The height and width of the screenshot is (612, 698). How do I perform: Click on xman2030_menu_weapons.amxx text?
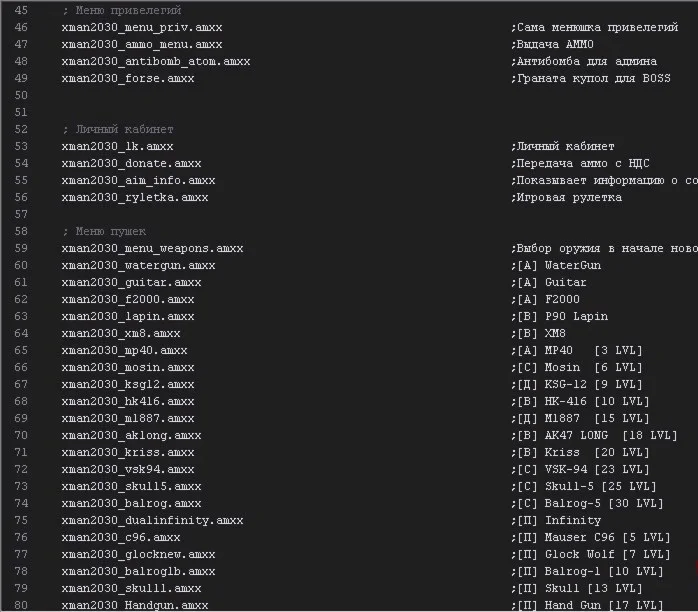click(152, 248)
